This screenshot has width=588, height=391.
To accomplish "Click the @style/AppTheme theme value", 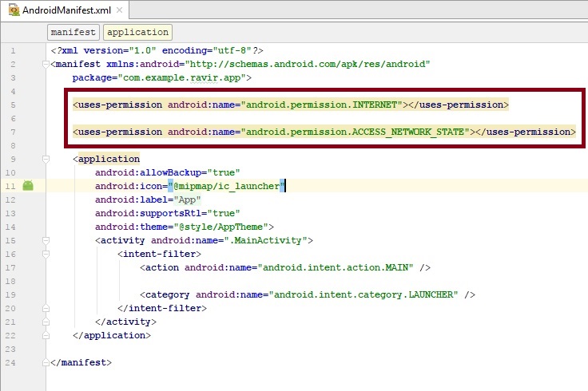I will tap(220, 227).
